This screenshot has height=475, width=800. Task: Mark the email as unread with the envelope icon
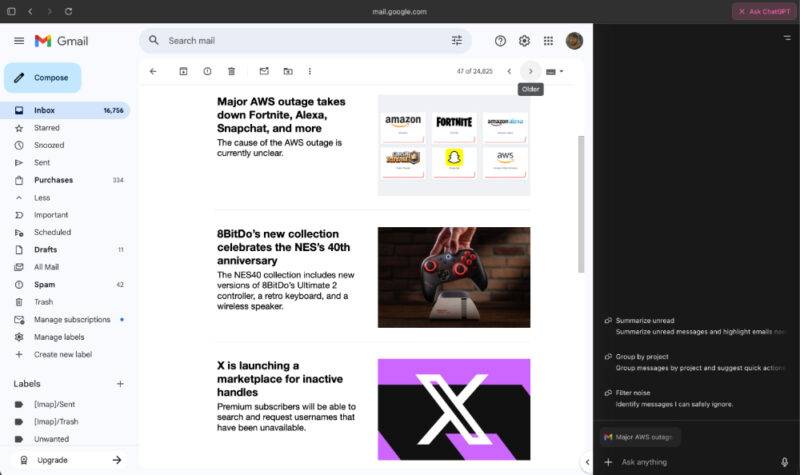click(264, 71)
